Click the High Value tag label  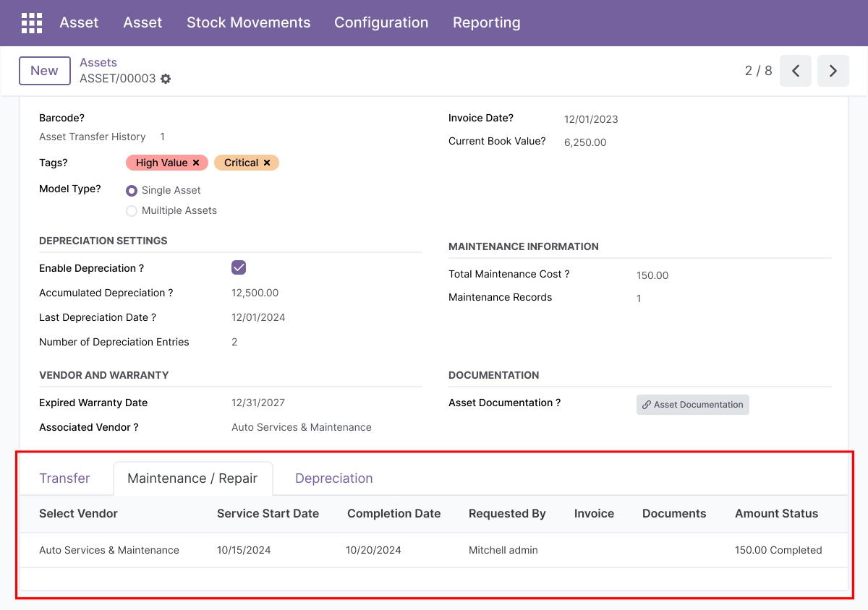point(162,163)
